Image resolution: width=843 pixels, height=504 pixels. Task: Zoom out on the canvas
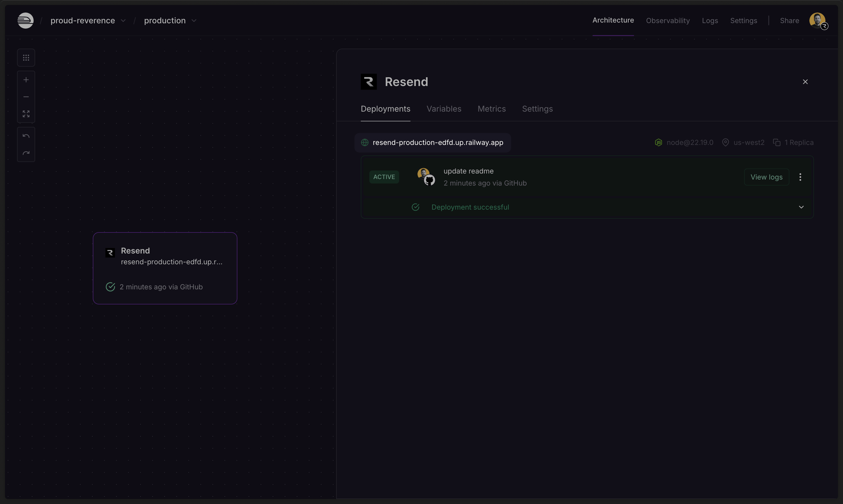point(26,97)
